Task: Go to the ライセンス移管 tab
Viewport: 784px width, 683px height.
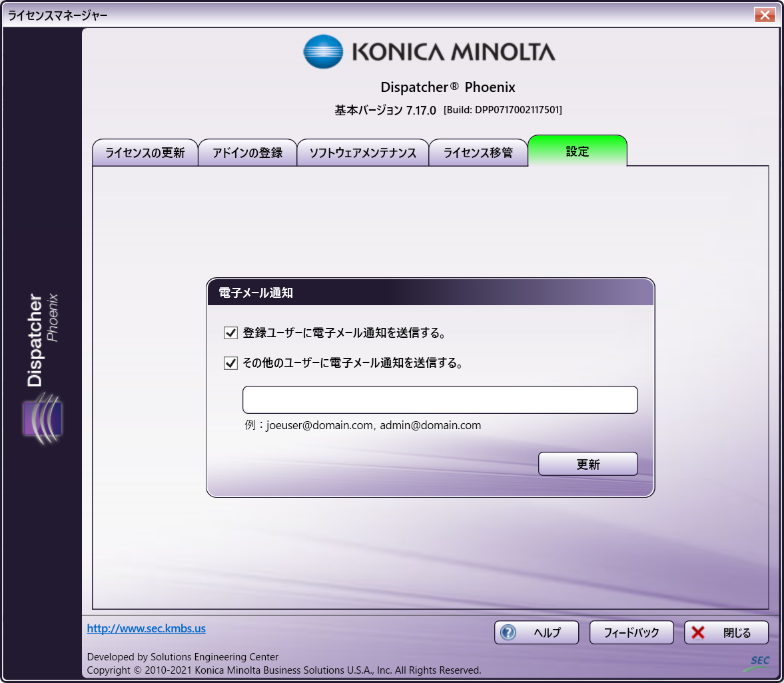Action: coord(478,153)
